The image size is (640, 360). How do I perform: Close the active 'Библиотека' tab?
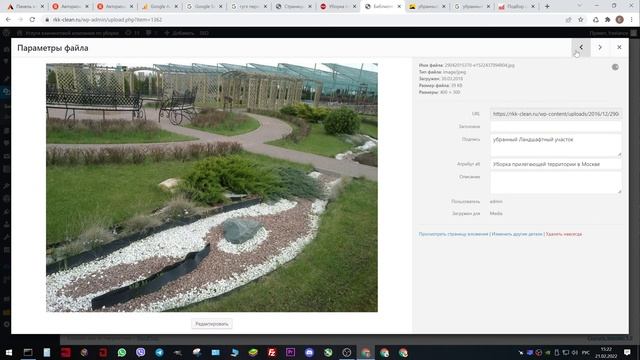pyautogui.click(x=399, y=7)
